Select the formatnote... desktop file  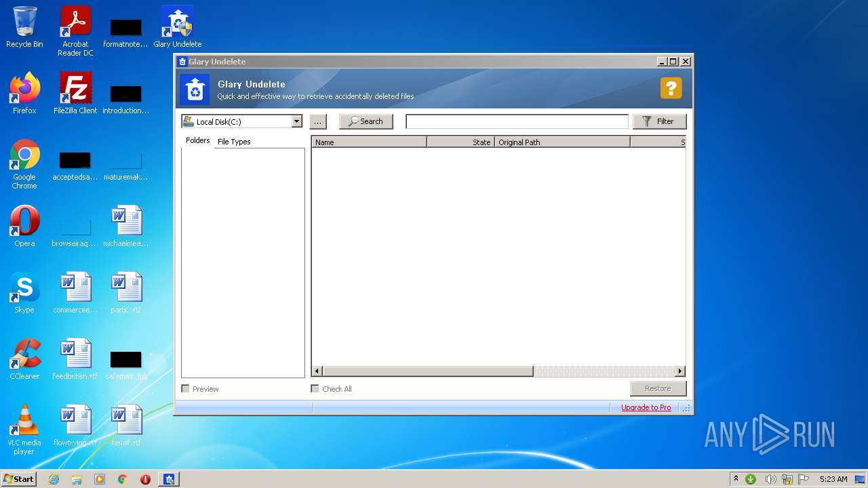(x=126, y=33)
